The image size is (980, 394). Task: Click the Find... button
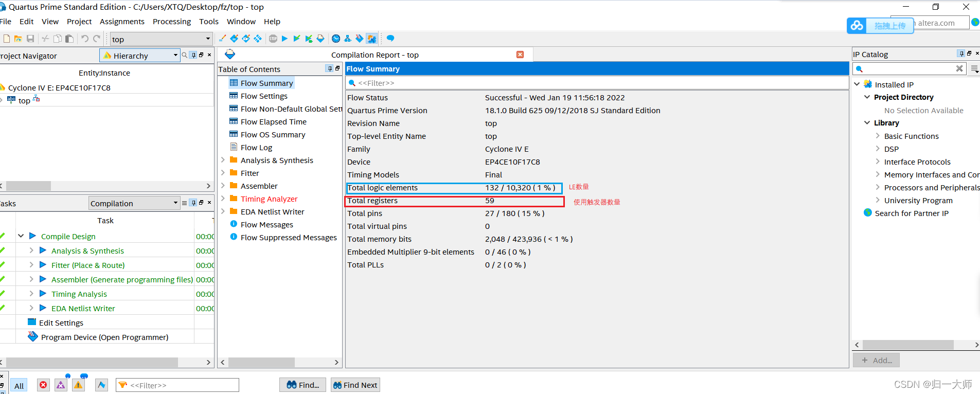(303, 385)
